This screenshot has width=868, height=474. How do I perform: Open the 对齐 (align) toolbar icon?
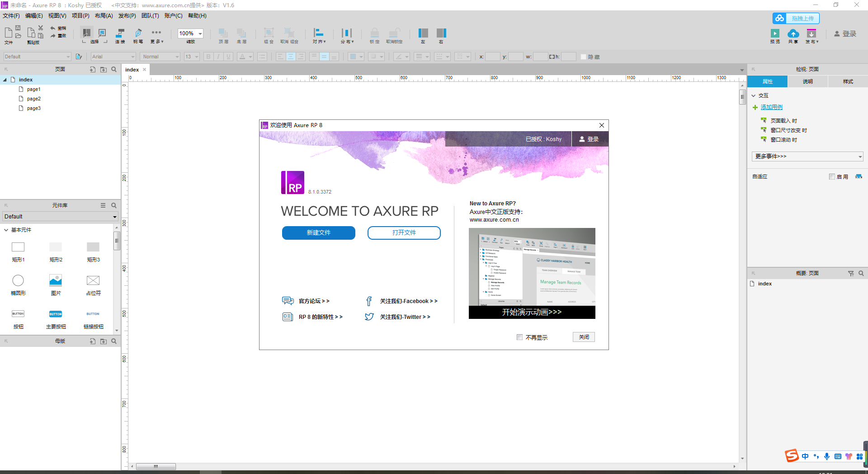click(x=319, y=35)
